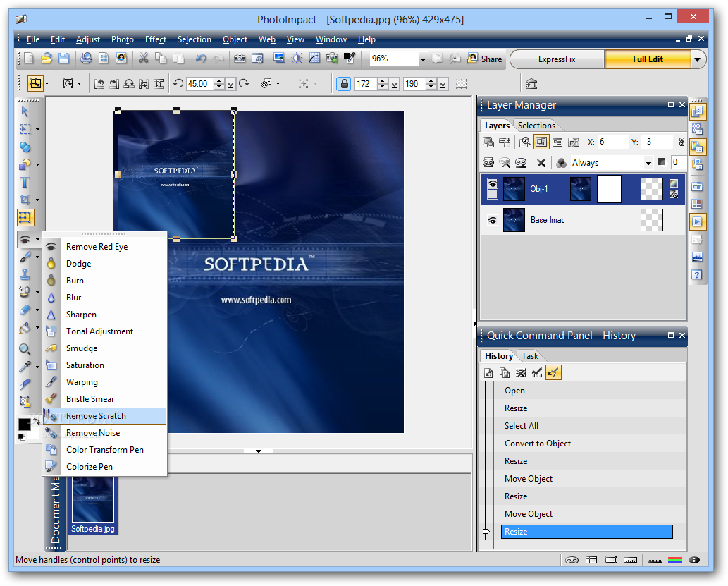Viewport: 728px width, 586px height.
Task: Save the image with the disk icon
Action: (63, 58)
